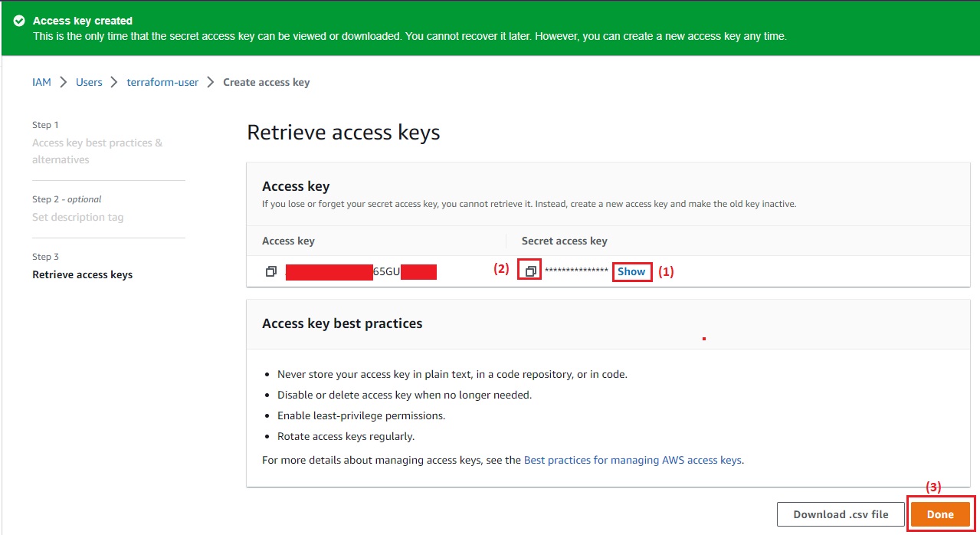Click the Access key created banner title
Viewport: 980px width, 535px height.
[x=83, y=21]
